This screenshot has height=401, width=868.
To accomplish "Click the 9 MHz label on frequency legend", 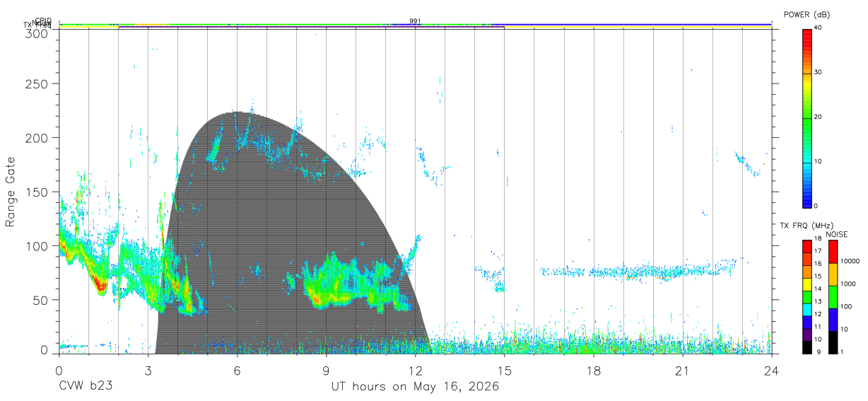I will coord(819,351).
